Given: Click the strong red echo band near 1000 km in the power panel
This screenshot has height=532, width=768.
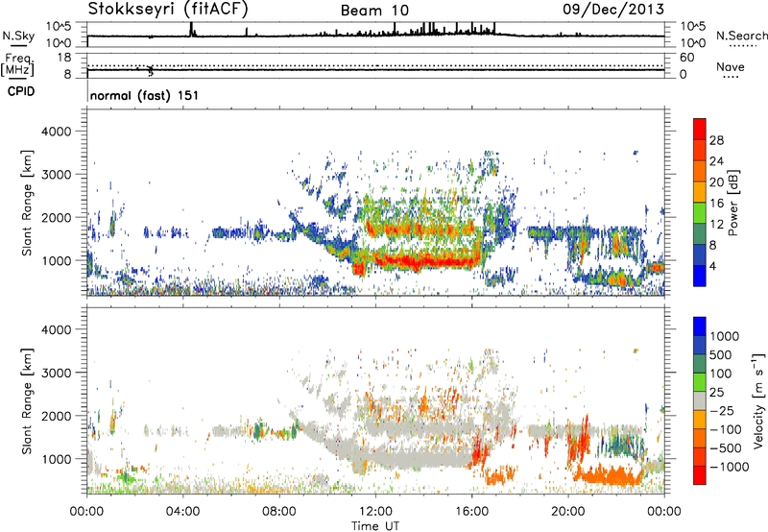Looking at the screenshot, I should coord(426,260).
